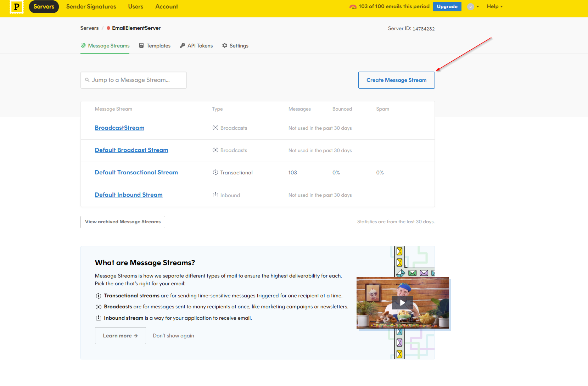Click the user avatar icon
The width and height of the screenshot is (588, 386).
point(470,7)
